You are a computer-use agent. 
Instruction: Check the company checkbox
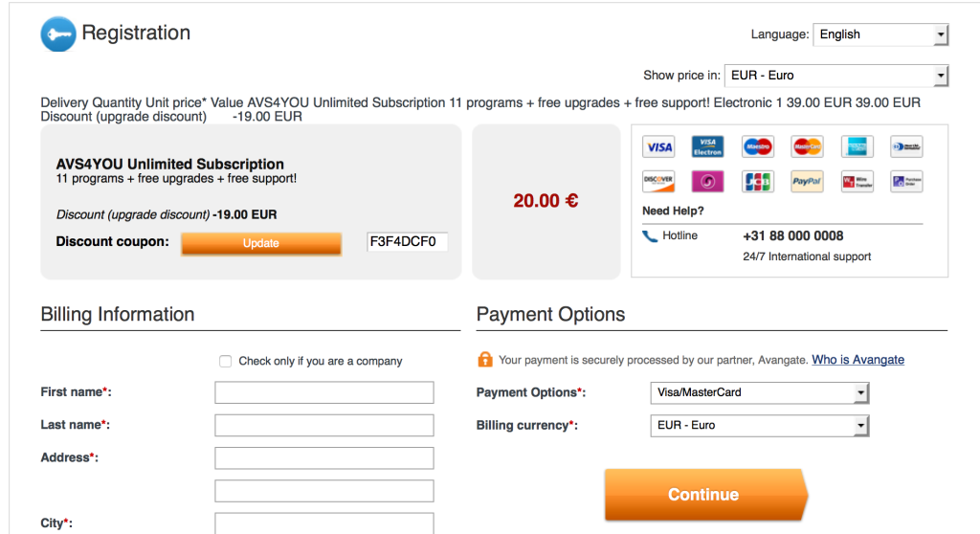[x=226, y=362]
